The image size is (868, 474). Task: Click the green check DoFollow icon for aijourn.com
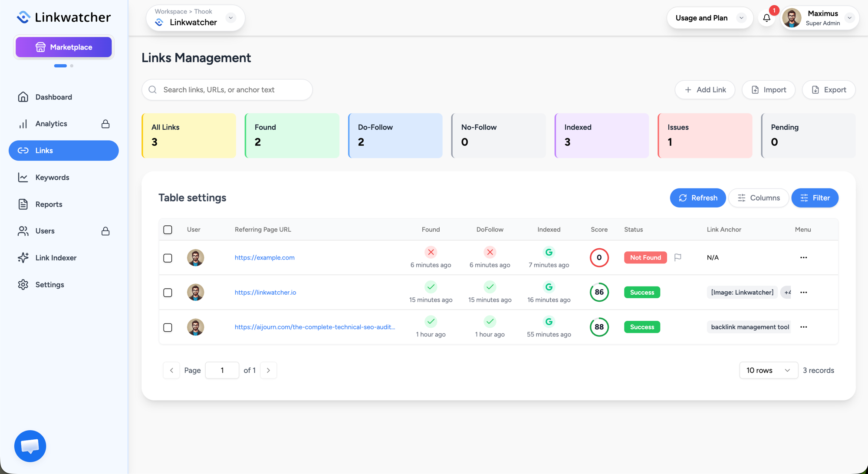tap(490, 322)
